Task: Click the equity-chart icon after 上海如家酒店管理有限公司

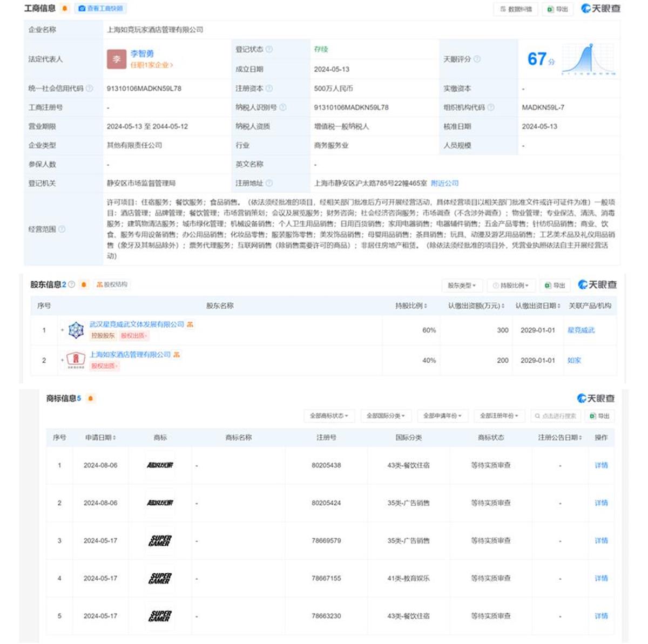Action: pos(177,355)
